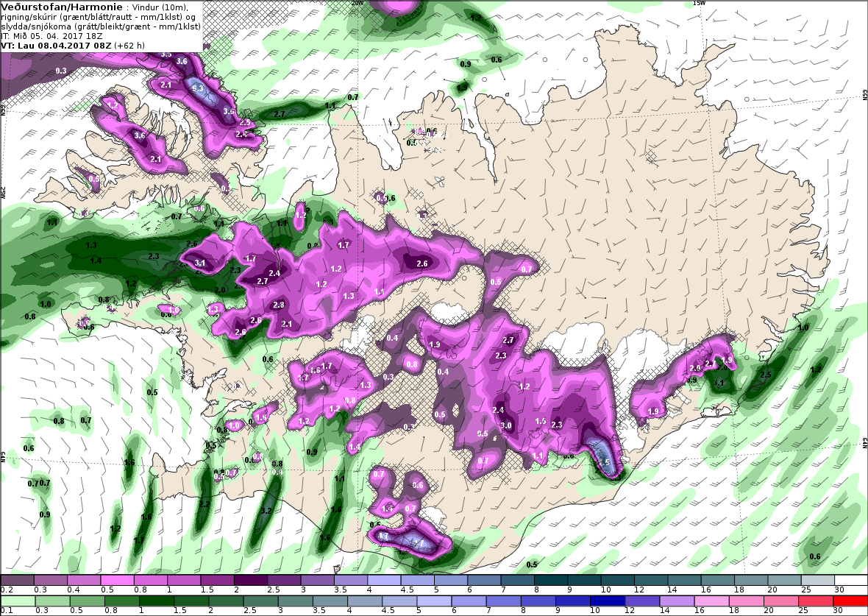868x616 pixels.
Task: Pick the deep blue 10 swatch in the bottom legend row
Action: click(x=608, y=601)
